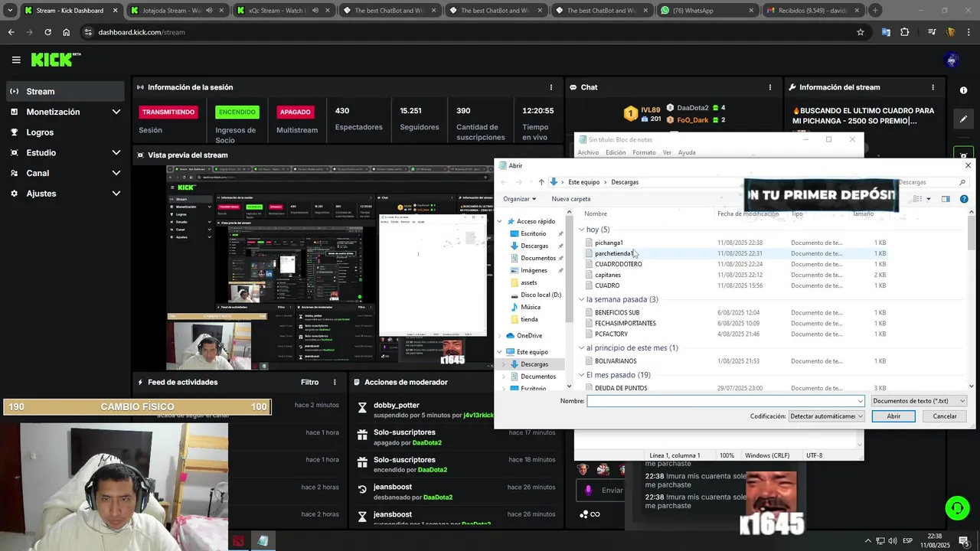980x551 pixels.
Task: Click the browser reload button
Action: pos(47,32)
